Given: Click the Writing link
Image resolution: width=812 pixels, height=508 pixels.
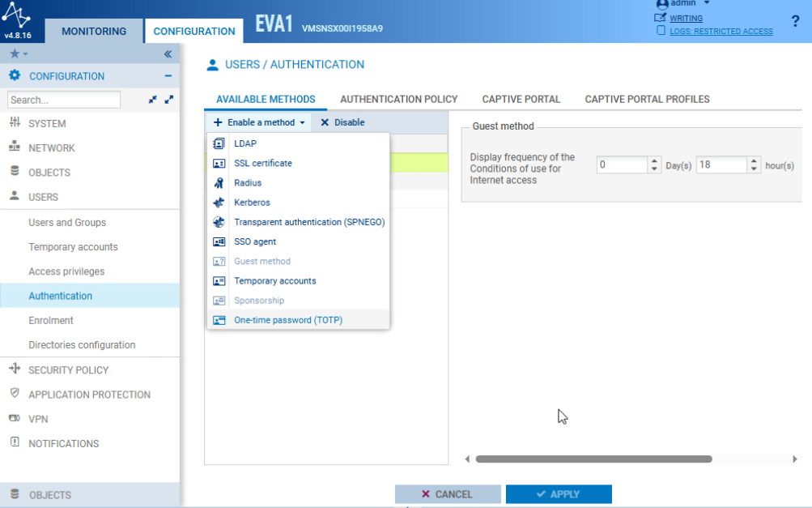Looking at the screenshot, I should click(687, 18).
